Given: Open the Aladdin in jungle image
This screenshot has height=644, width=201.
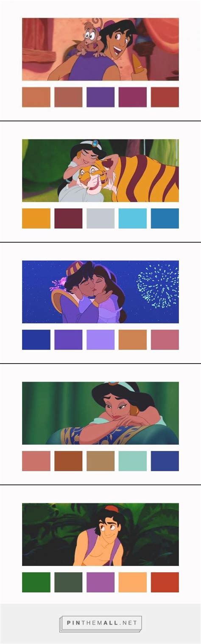Looking at the screenshot, I should (x=100, y=535).
